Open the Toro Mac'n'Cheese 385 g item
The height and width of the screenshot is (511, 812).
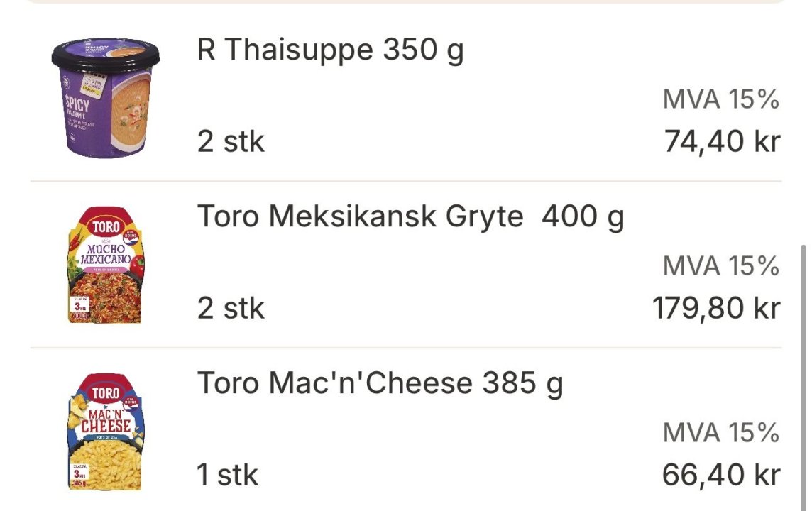380,383
